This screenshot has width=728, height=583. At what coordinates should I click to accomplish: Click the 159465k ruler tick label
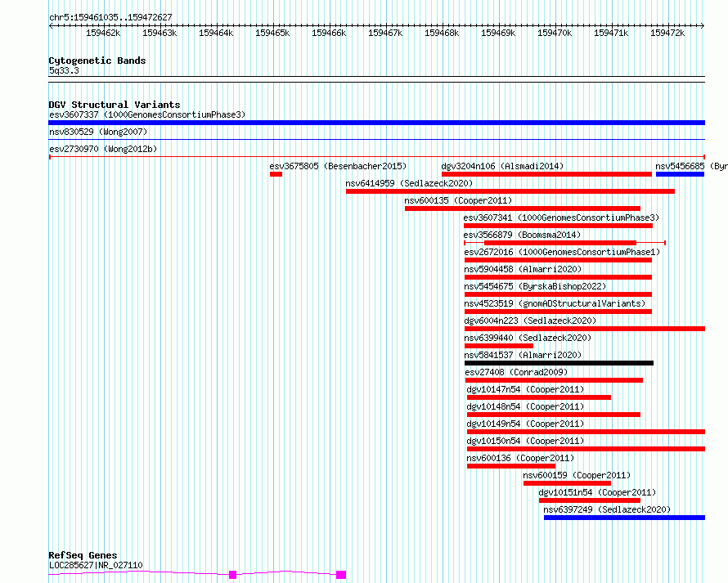272,33
